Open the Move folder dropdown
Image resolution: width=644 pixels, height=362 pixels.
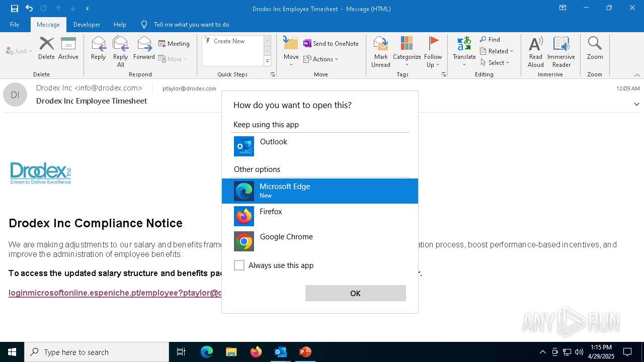pos(291,51)
